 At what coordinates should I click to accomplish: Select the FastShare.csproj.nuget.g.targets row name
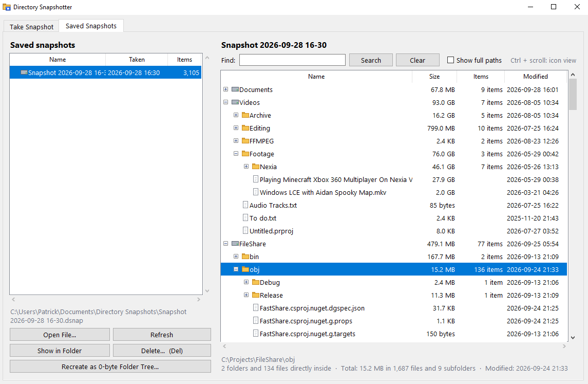pyautogui.click(x=308, y=334)
